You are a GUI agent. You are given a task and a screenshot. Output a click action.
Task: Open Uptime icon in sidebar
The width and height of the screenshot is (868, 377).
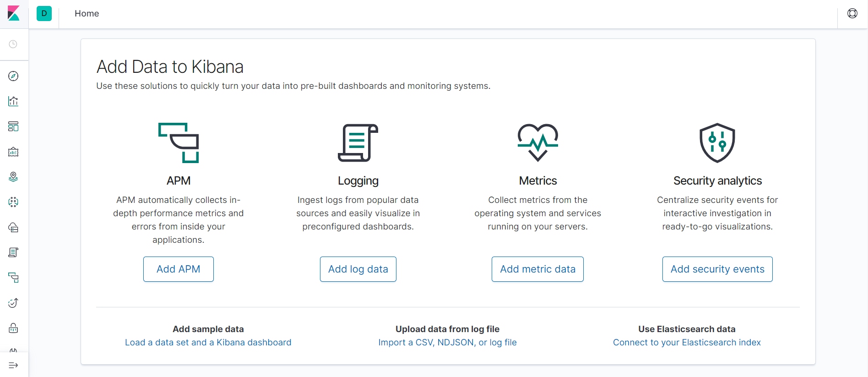pos(13,303)
